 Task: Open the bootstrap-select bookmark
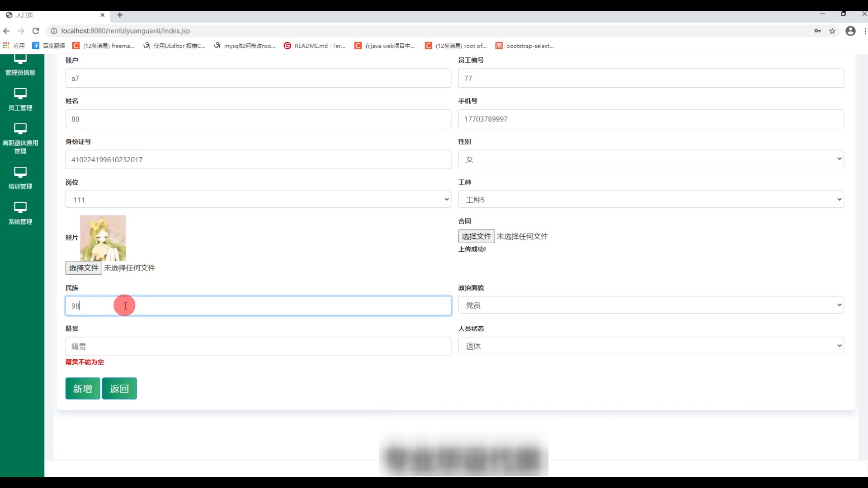pos(524,46)
